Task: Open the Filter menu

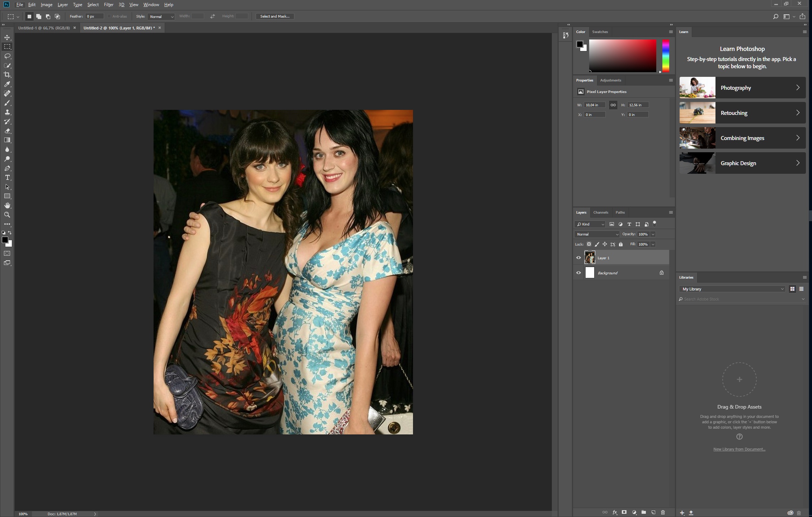Action: tap(108, 5)
